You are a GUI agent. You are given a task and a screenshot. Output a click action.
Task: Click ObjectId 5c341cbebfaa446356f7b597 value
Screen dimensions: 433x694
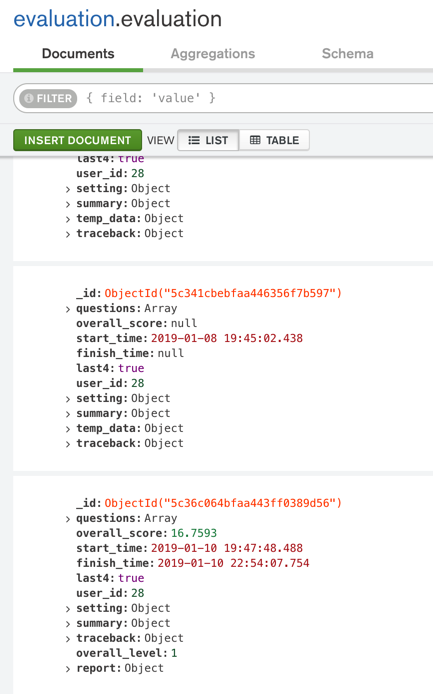pos(223,293)
